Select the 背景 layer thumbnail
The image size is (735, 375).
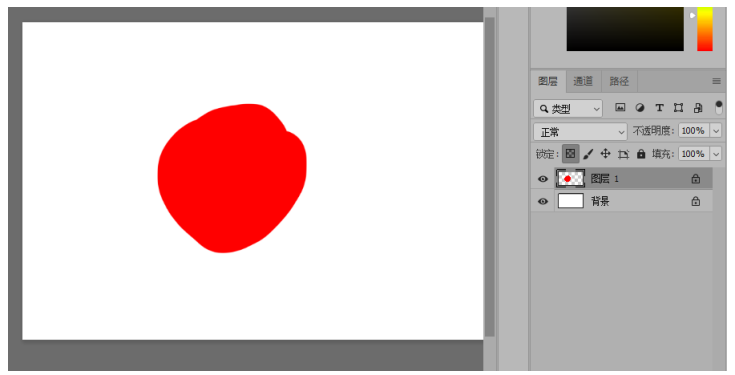tap(570, 201)
